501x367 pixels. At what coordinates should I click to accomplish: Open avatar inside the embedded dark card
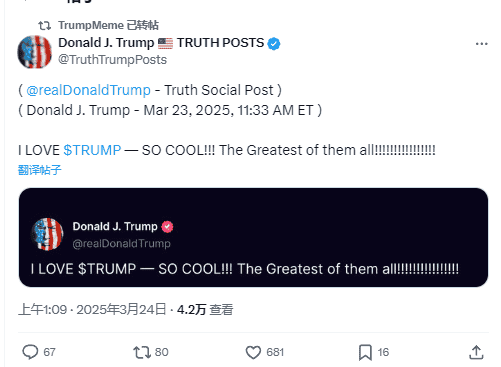click(47, 234)
